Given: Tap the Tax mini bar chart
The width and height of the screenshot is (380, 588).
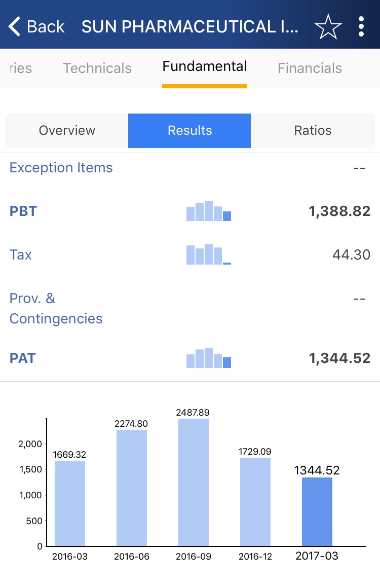Looking at the screenshot, I should coord(209,254).
